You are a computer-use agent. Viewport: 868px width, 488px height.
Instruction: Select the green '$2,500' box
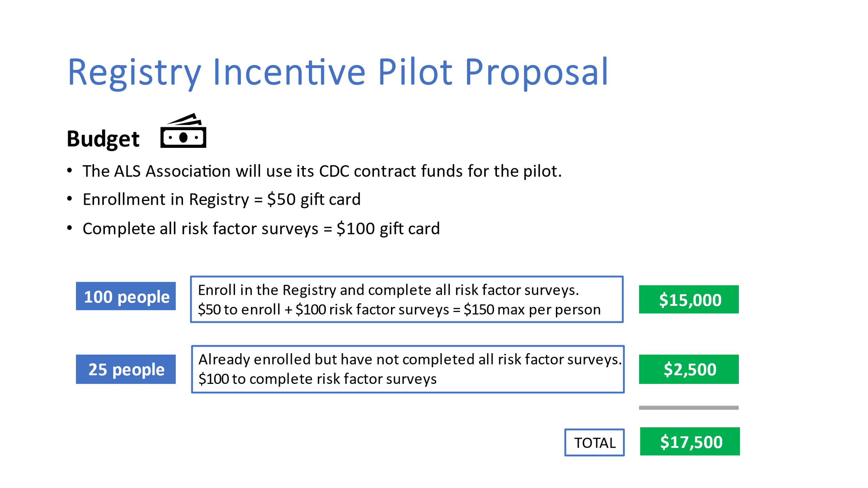coord(688,369)
